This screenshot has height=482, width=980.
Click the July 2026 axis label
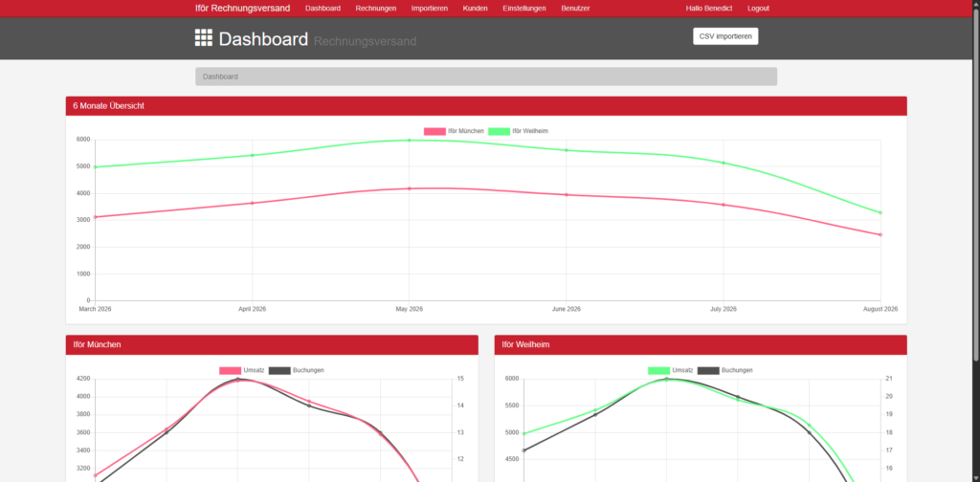coord(724,309)
